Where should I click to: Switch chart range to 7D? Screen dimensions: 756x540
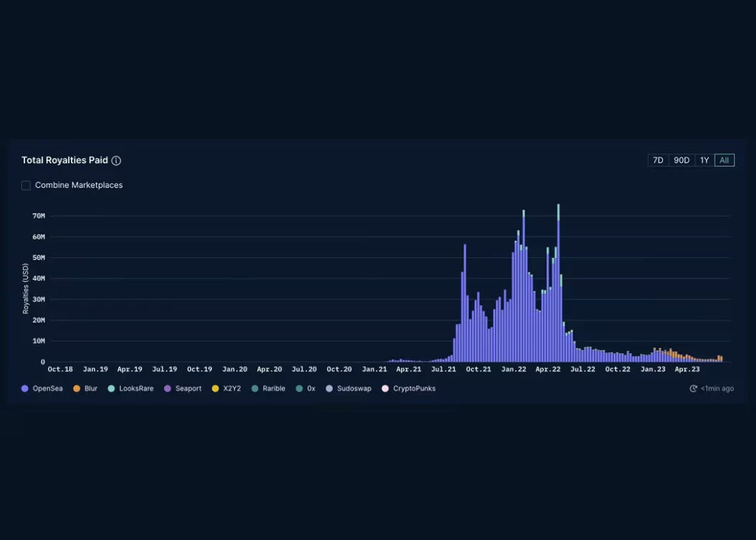pos(658,160)
